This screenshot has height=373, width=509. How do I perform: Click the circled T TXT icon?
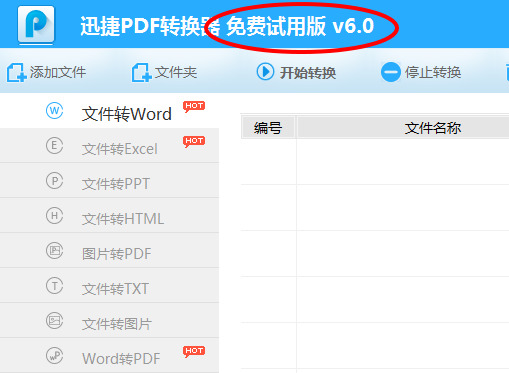tap(54, 286)
